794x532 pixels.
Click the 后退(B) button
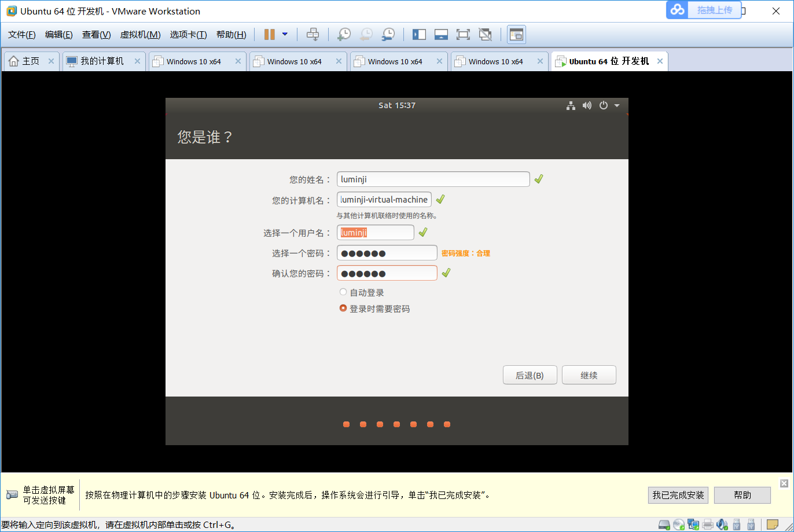click(x=530, y=375)
